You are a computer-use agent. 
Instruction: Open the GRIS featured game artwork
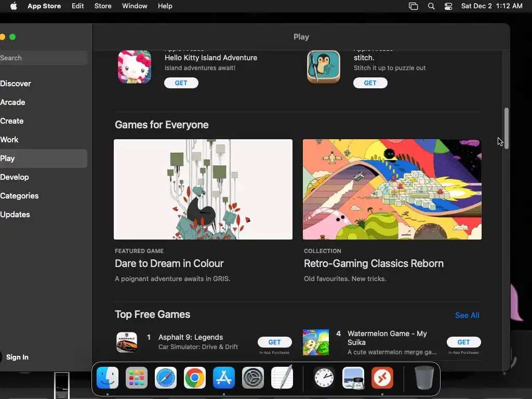click(x=203, y=189)
